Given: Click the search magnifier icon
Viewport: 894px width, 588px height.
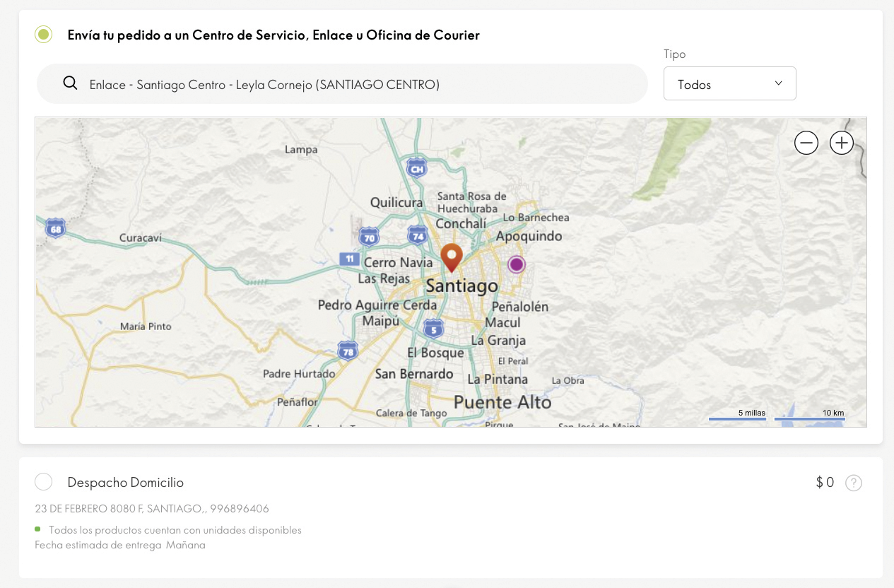Looking at the screenshot, I should tap(70, 83).
